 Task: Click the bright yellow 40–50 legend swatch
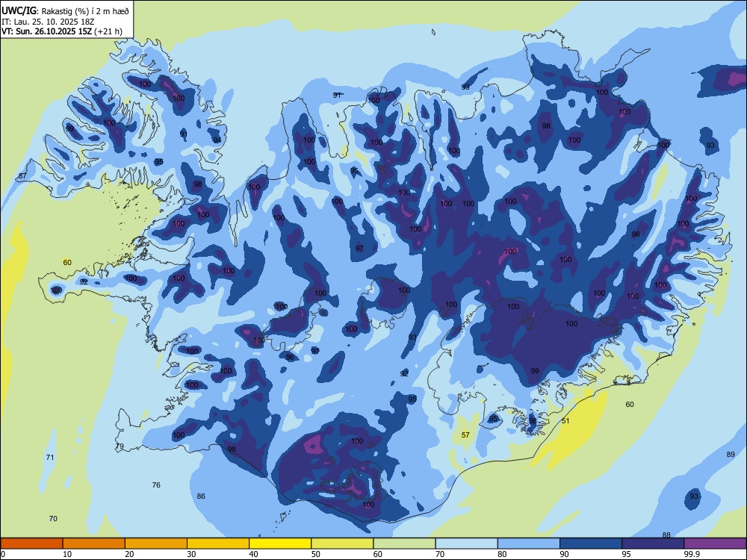tap(280, 544)
